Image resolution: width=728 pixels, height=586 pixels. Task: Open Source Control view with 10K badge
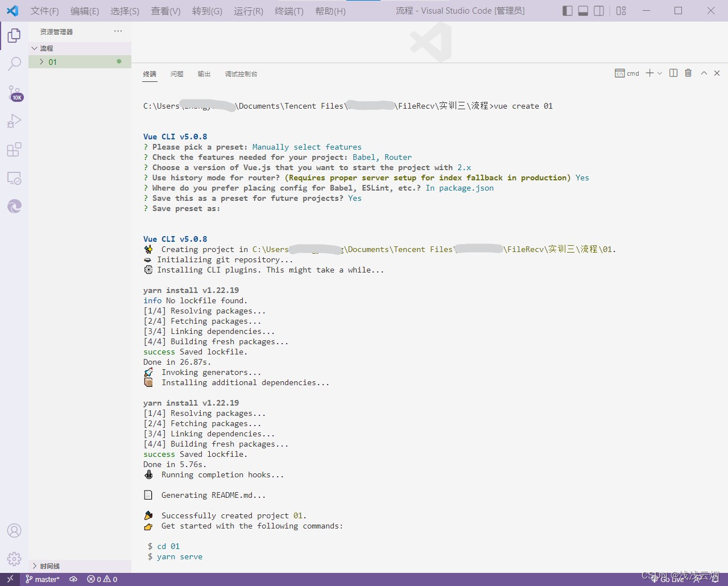[x=14, y=93]
